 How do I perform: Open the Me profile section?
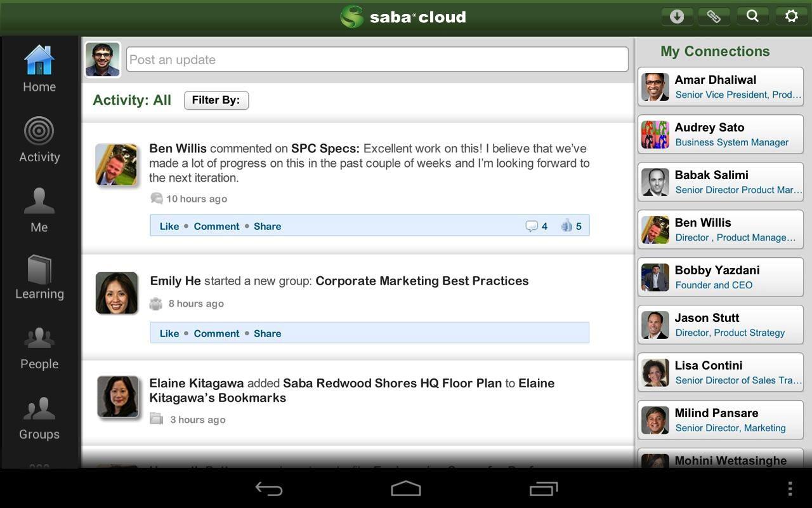[x=39, y=210]
